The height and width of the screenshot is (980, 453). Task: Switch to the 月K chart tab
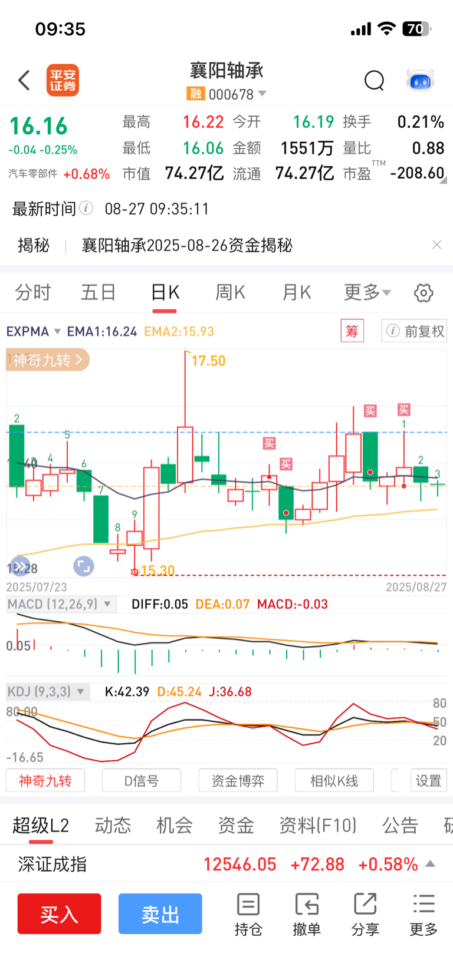(x=297, y=292)
